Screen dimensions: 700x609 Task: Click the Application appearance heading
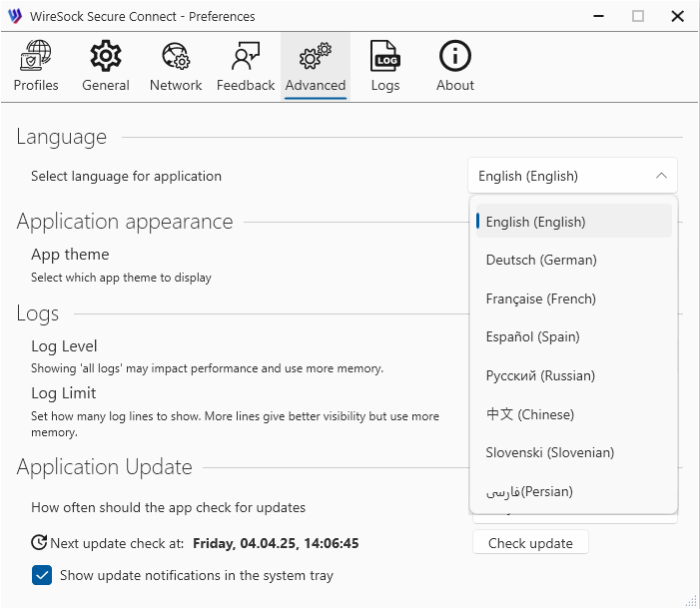(x=125, y=221)
